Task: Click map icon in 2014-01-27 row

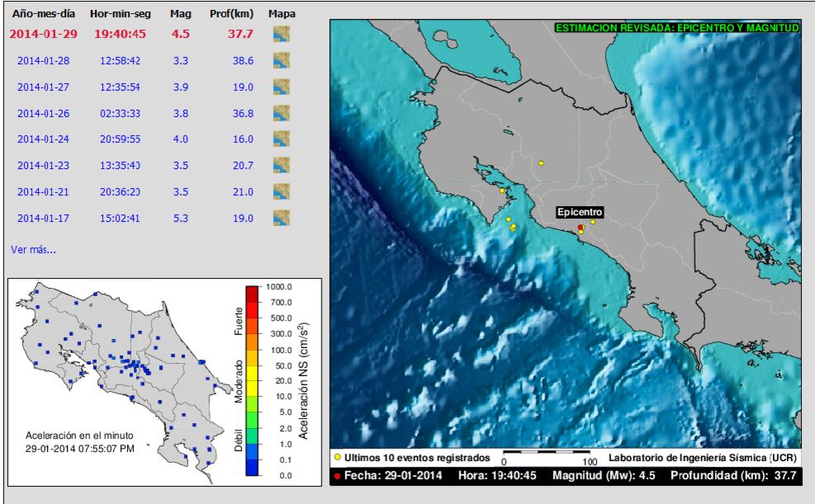Action: coord(282,87)
